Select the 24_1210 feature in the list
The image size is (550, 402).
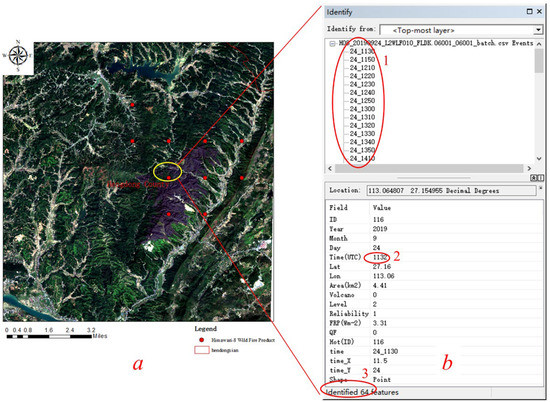coord(362,68)
